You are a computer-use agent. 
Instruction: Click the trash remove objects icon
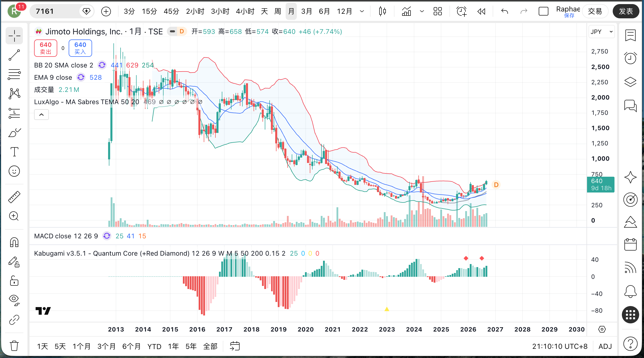[x=14, y=346]
